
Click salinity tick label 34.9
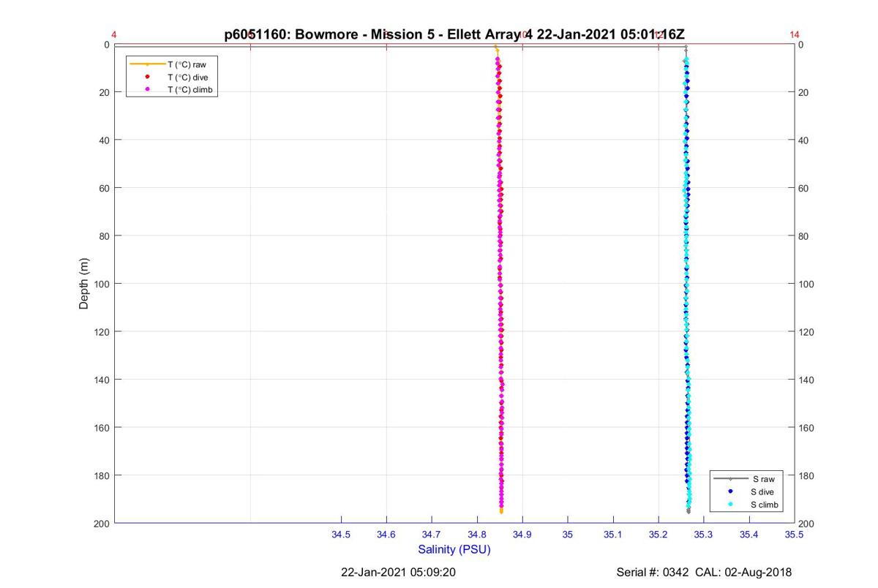pos(522,535)
